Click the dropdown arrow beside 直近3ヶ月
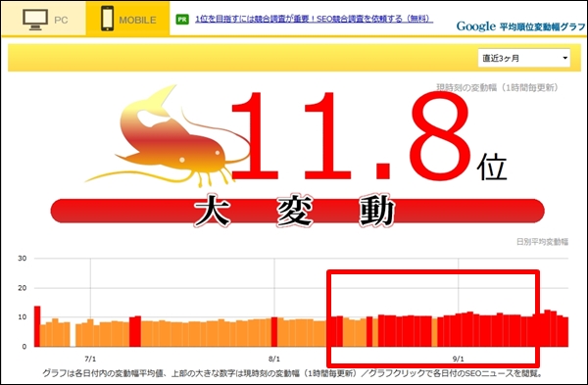 [564, 58]
